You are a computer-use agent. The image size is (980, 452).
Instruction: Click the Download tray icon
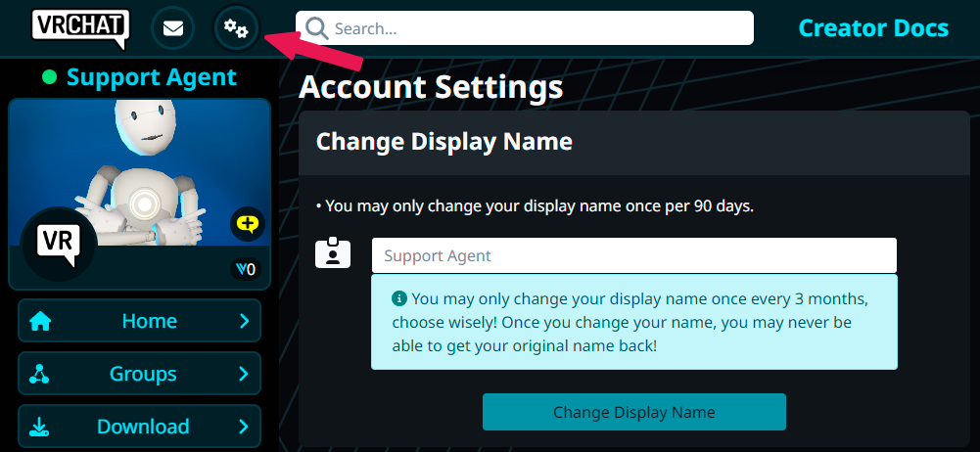[x=39, y=427]
